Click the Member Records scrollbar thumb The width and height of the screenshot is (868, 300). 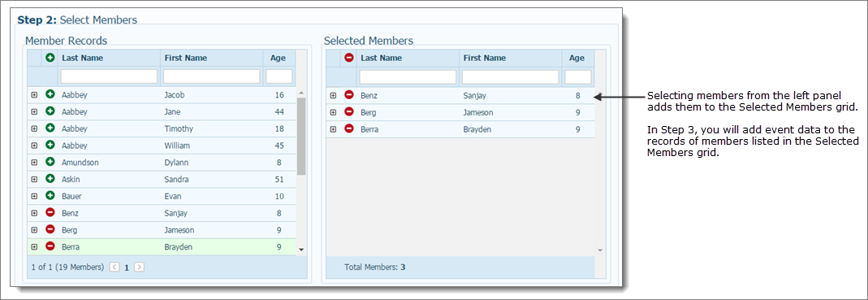[301, 137]
